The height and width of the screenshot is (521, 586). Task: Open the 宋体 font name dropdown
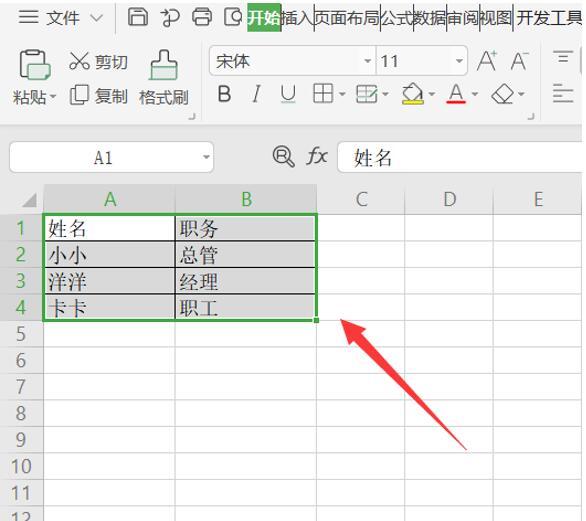click(x=368, y=61)
